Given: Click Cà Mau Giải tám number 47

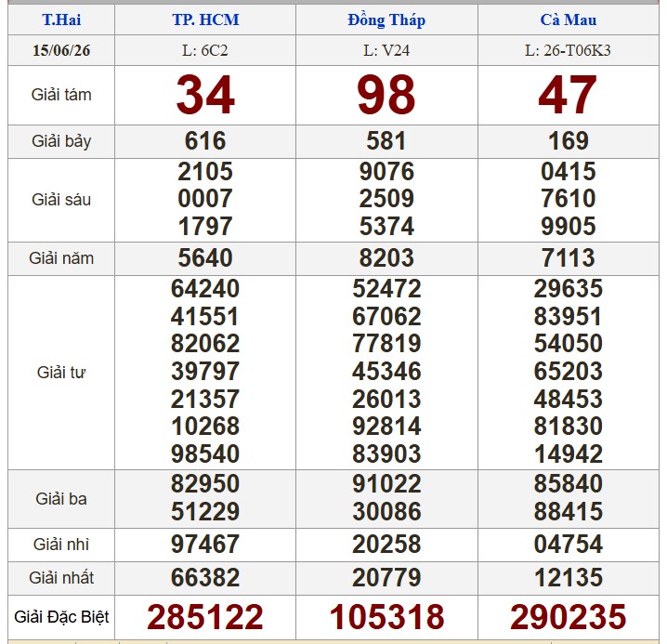Looking at the screenshot, I should [x=568, y=95].
